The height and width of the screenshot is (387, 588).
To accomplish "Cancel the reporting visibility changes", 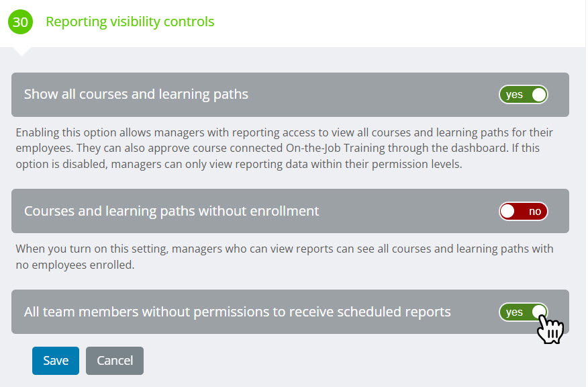I will (x=115, y=361).
